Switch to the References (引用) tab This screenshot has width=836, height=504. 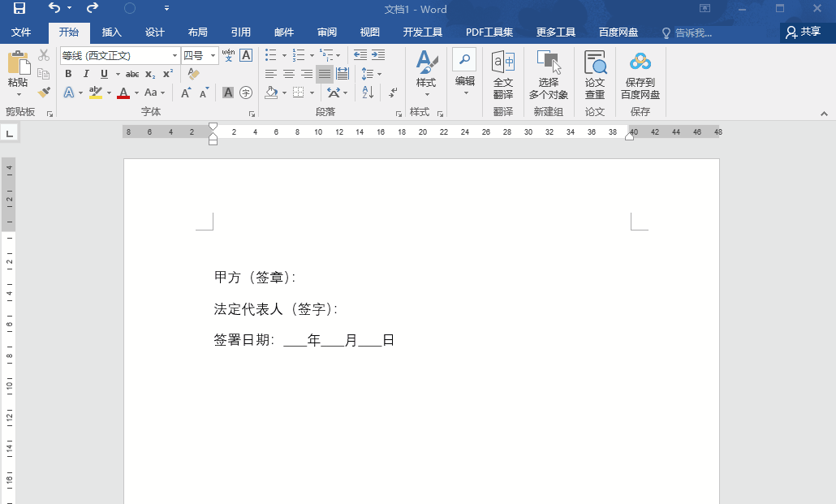(240, 32)
